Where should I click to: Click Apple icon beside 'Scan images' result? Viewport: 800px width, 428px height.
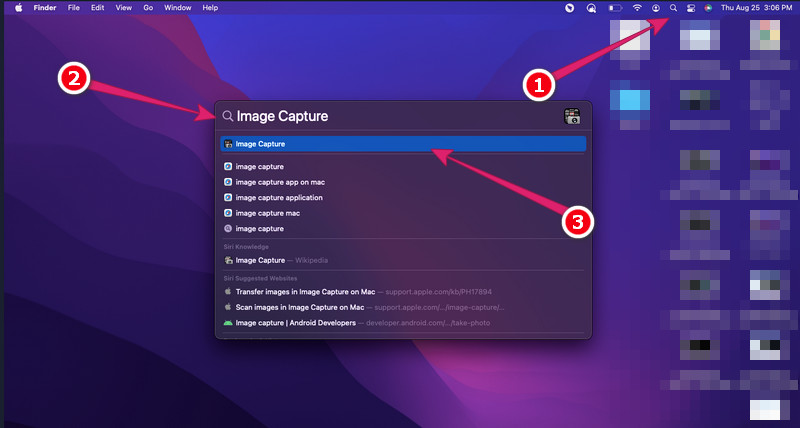pyautogui.click(x=228, y=307)
